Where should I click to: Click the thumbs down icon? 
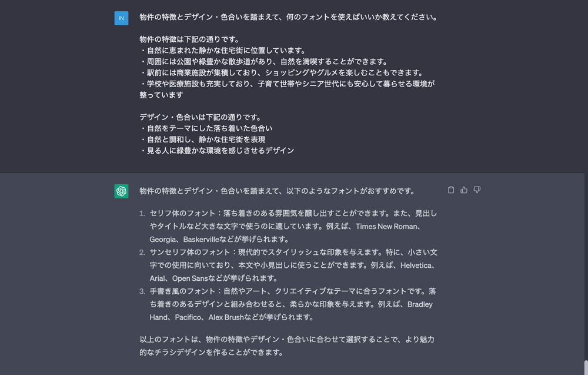pos(477,190)
